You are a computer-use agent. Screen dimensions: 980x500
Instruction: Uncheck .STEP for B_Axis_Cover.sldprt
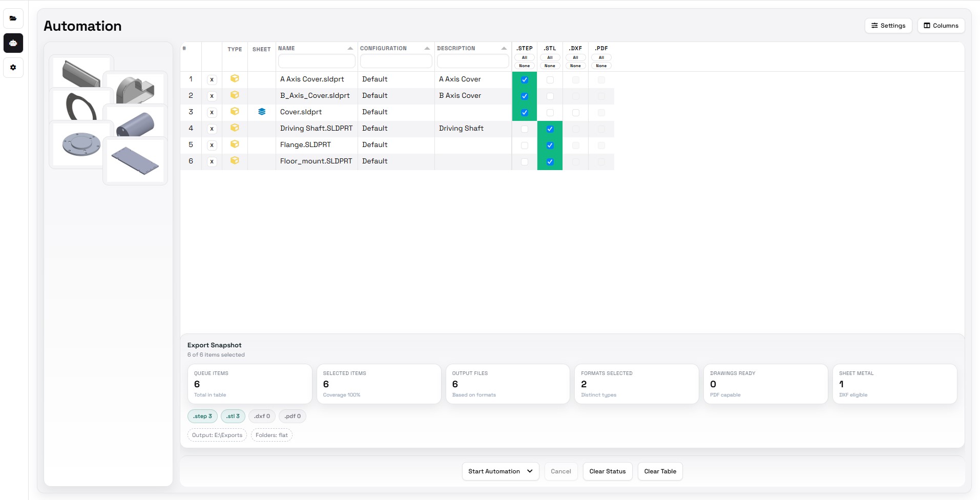[525, 96]
